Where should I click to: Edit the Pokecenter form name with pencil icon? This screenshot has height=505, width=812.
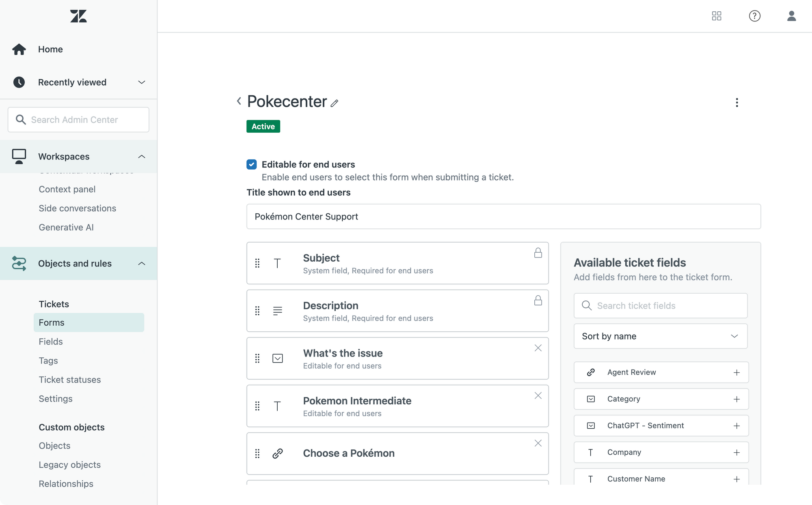click(x=334, y=103)
